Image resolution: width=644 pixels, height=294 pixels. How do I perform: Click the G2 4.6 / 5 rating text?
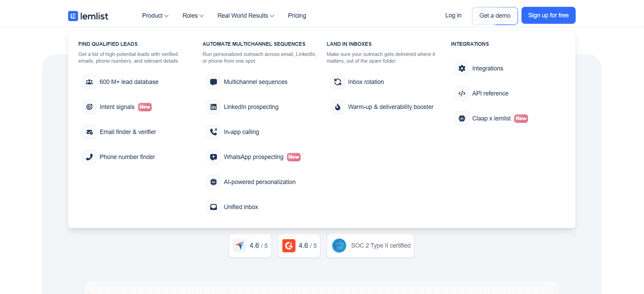tap(308, 246)
